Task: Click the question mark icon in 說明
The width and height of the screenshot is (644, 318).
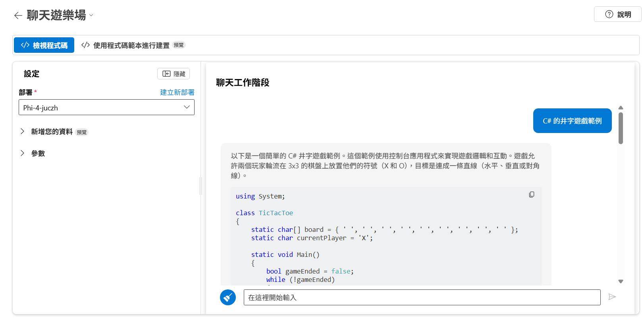Action: pyautogui.click(x=609, y=14)
